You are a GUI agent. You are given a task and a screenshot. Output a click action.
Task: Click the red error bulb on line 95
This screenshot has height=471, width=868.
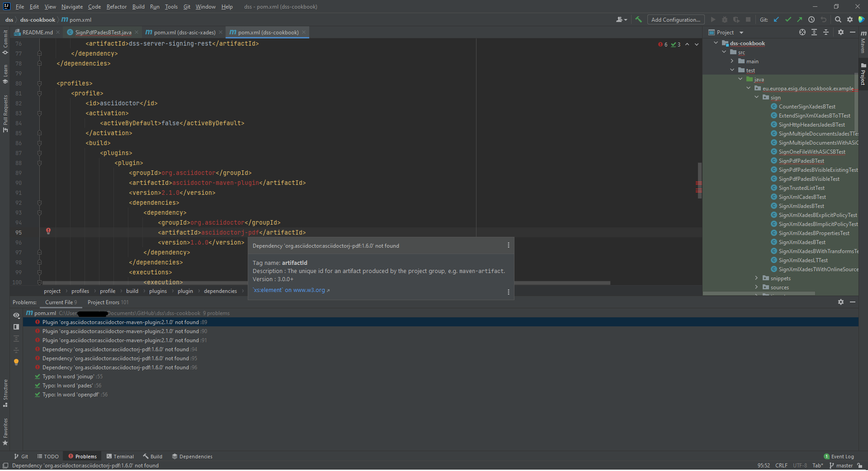click(48, 231)
